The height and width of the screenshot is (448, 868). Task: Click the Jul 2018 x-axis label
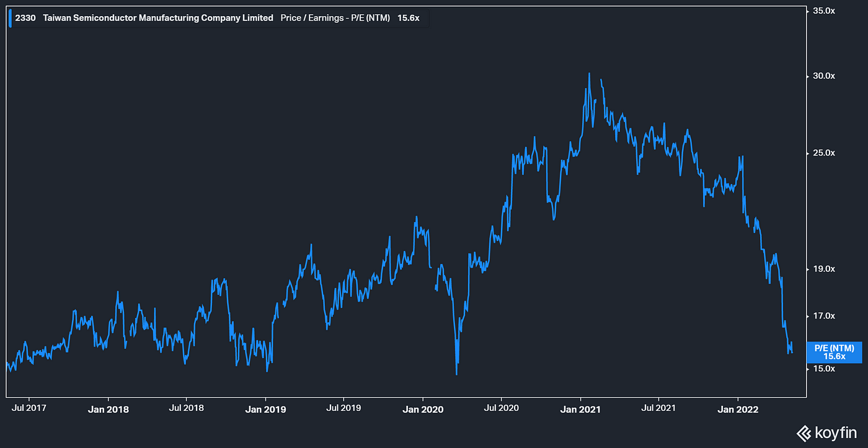tap(187, 408)
